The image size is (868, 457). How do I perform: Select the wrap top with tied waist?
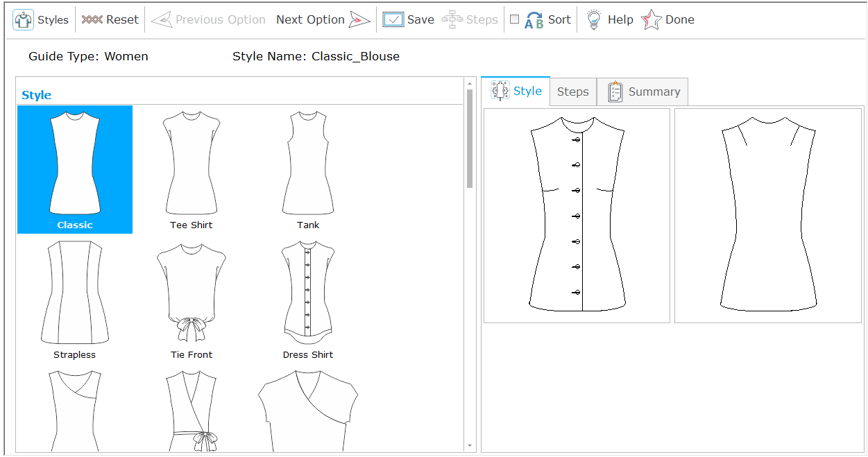click(x=192, y=410)
